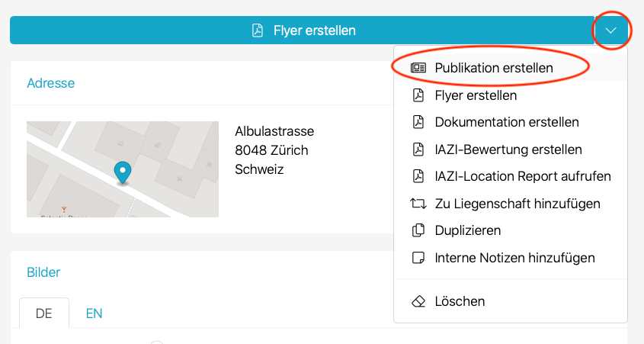This screenshot has height=344, width=644.
Task: Switch to the EN language tab
Action: pos(94,313)
